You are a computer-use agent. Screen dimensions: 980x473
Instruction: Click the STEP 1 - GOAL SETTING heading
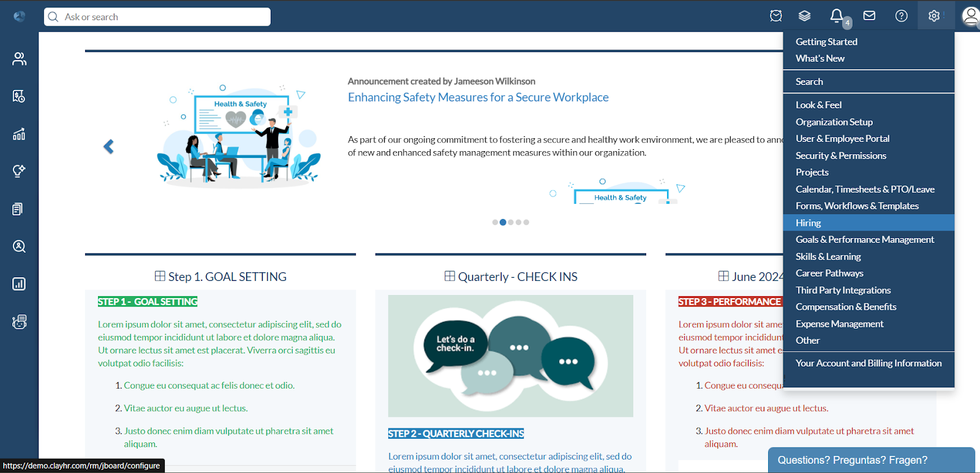click(x=148, y=302)
